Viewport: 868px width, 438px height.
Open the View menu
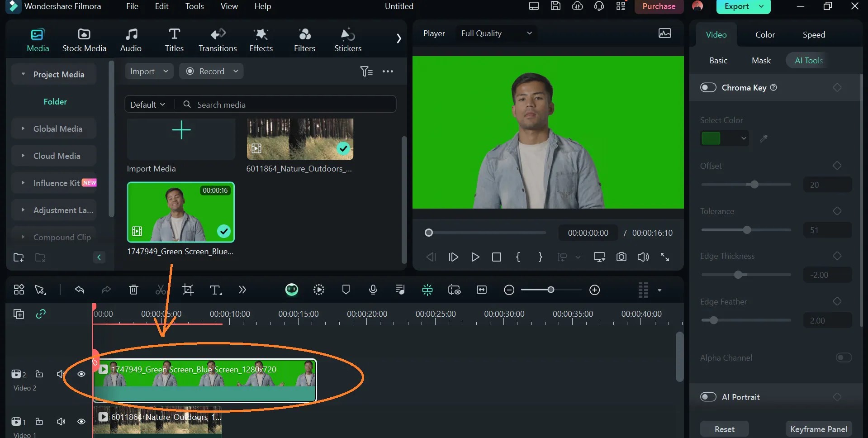point(229,6)
